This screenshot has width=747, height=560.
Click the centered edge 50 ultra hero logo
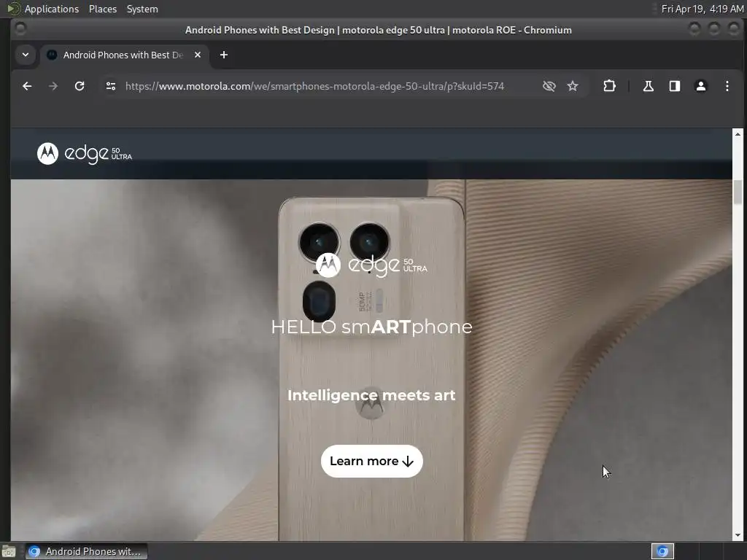click(371, 265)
